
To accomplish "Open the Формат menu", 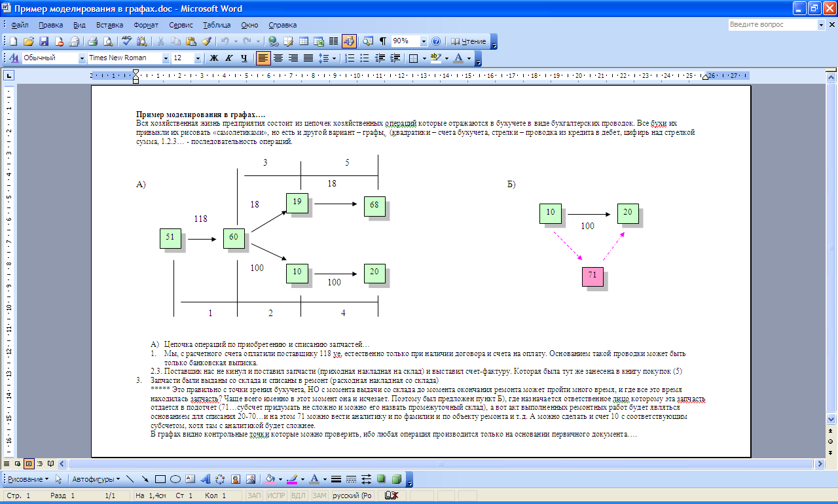I will tap(146, 25).
